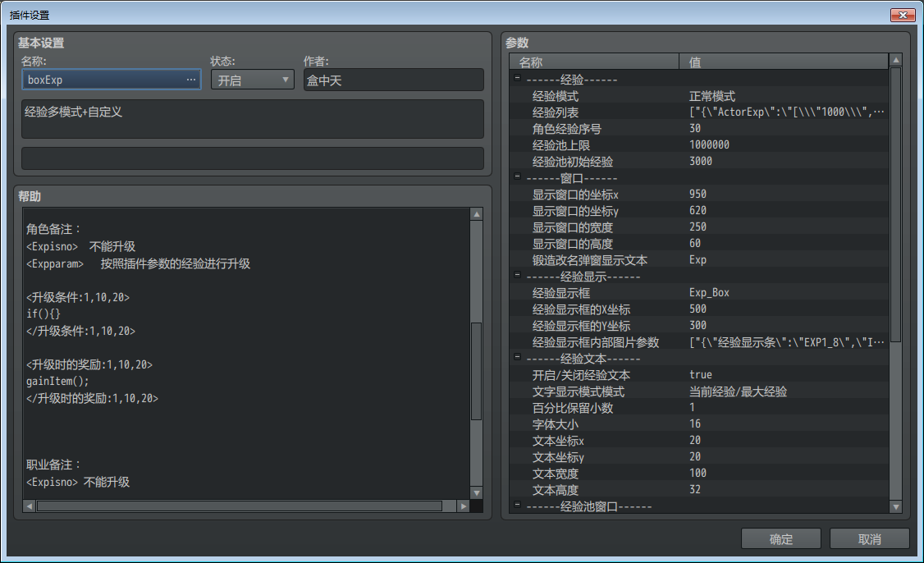Click the value 3000

[701, 162]
